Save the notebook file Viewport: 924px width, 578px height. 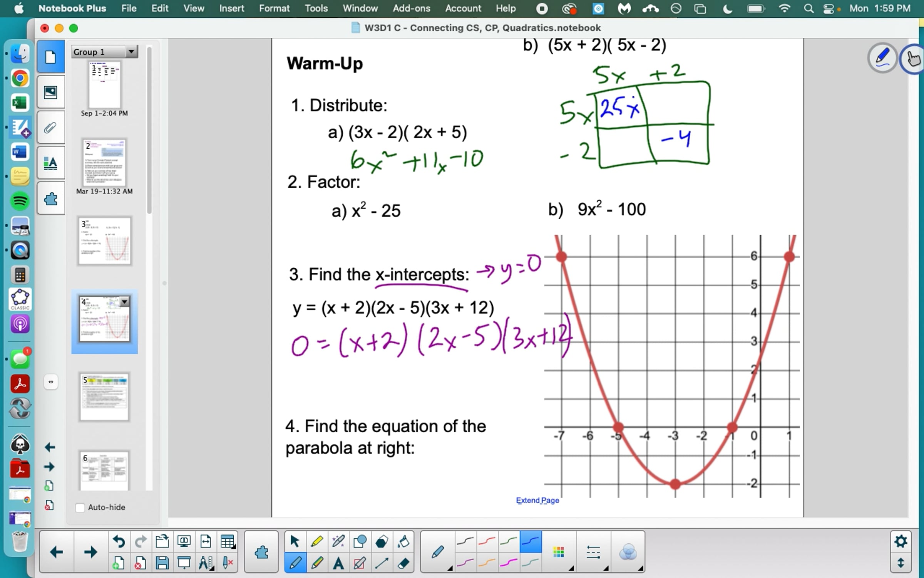coord(162,563)
